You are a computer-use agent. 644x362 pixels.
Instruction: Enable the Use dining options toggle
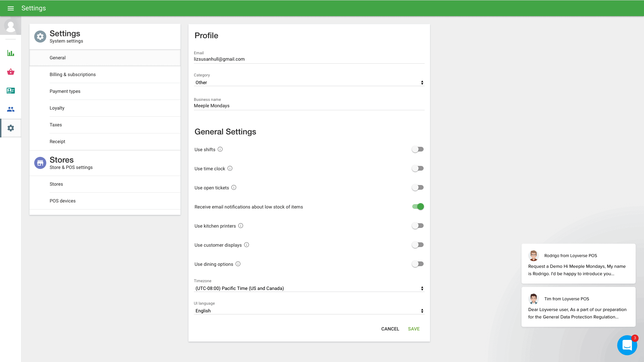[418, 264]
